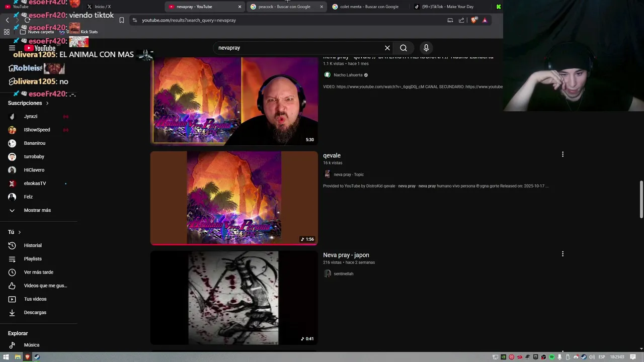The image size is (644, 362).
Task: Expand the Suscripciones section chevron
Action: pos(47,103)
